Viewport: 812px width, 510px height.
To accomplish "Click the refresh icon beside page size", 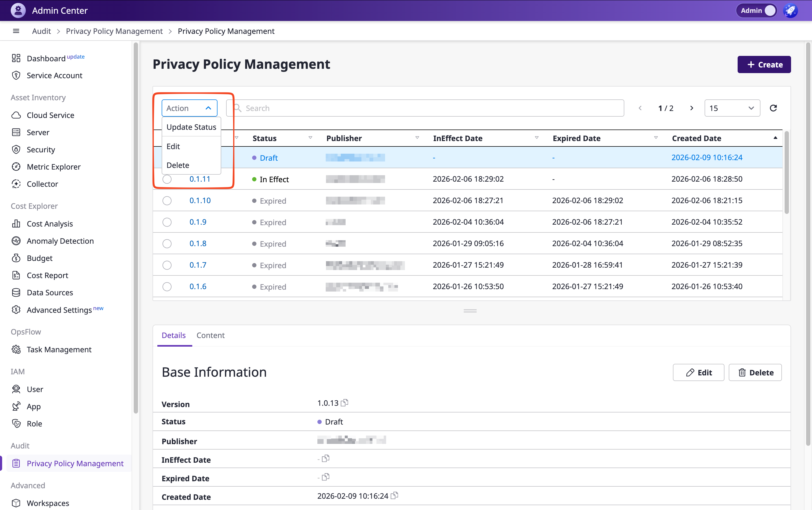I will 773,108.
